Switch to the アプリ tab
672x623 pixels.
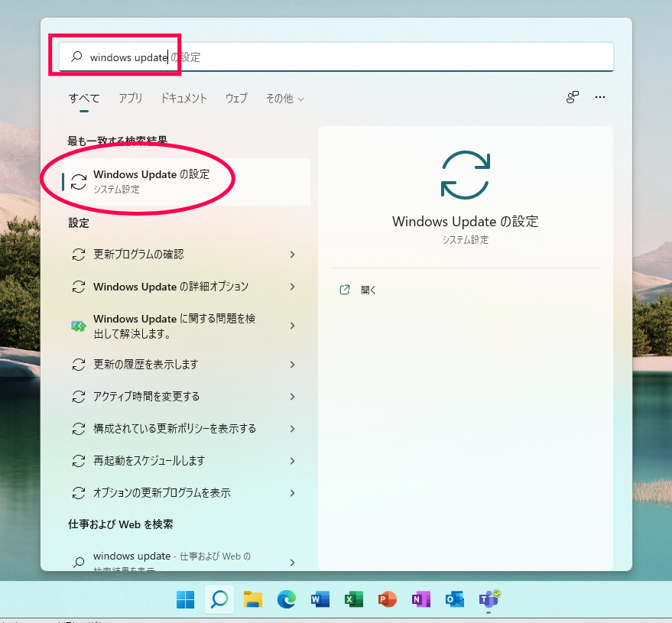tap(130, 99)
